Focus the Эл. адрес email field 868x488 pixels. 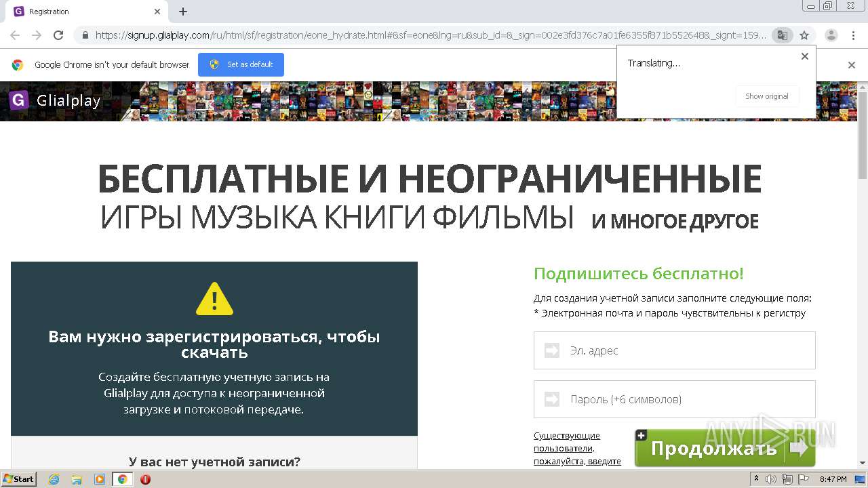[674, 350]
